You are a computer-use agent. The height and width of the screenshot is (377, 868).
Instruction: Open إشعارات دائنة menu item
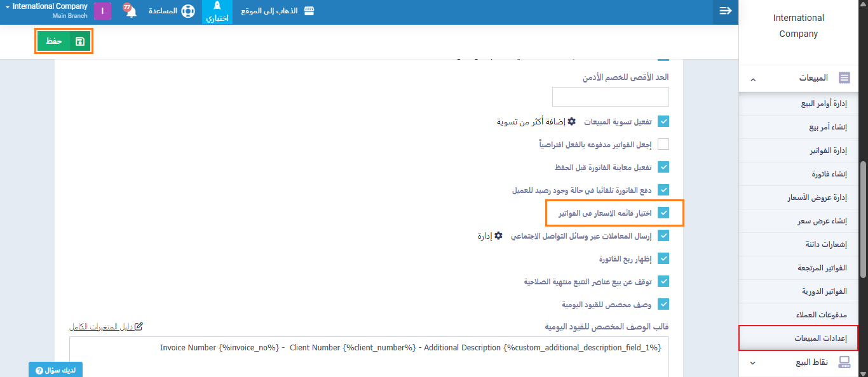(x=799, y=244)
